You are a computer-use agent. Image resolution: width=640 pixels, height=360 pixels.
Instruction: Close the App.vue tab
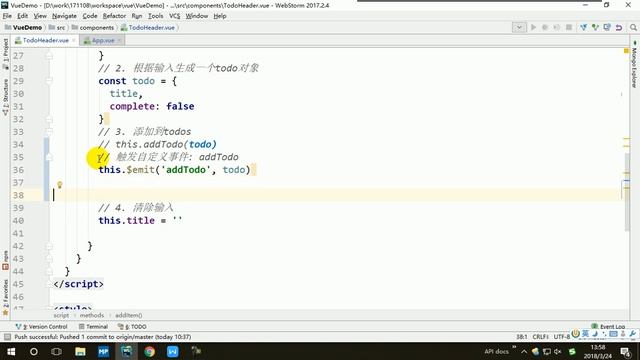point(119,40)
